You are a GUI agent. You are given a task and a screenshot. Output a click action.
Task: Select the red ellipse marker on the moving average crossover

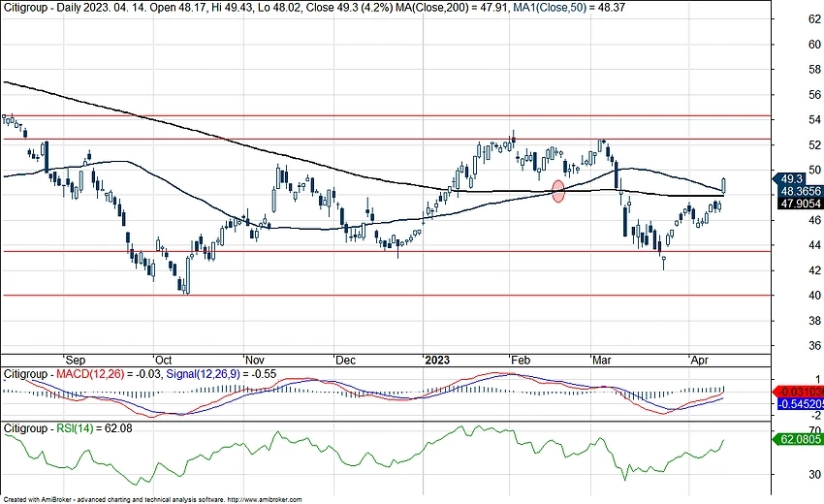pyautogui.click(x=558, y=191)
